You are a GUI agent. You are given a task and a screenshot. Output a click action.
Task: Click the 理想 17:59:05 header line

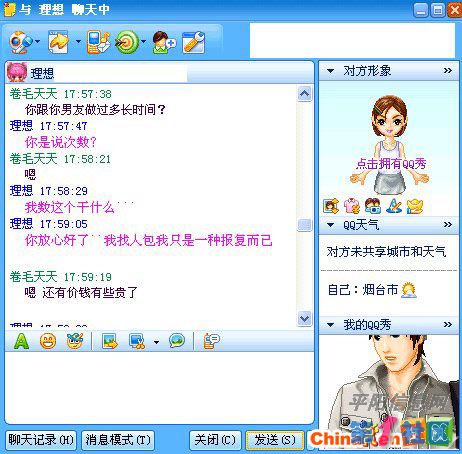(49, 224)
